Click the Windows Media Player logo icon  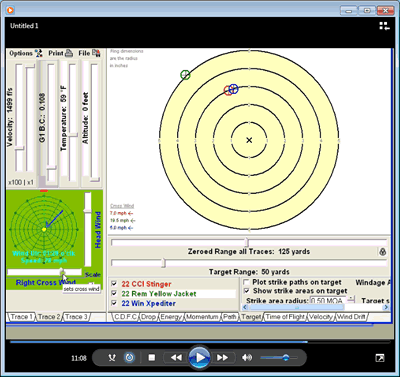(x=10, y=10)
